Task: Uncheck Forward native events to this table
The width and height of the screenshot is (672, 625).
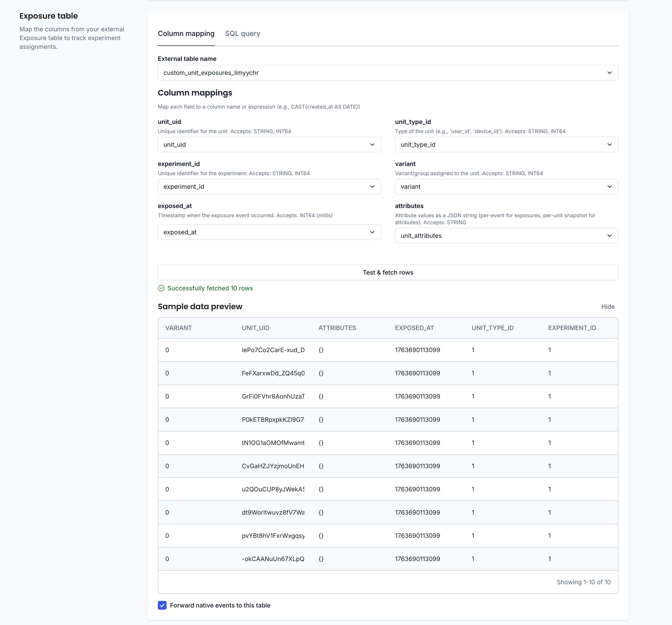Action: [x=162, y=605]
